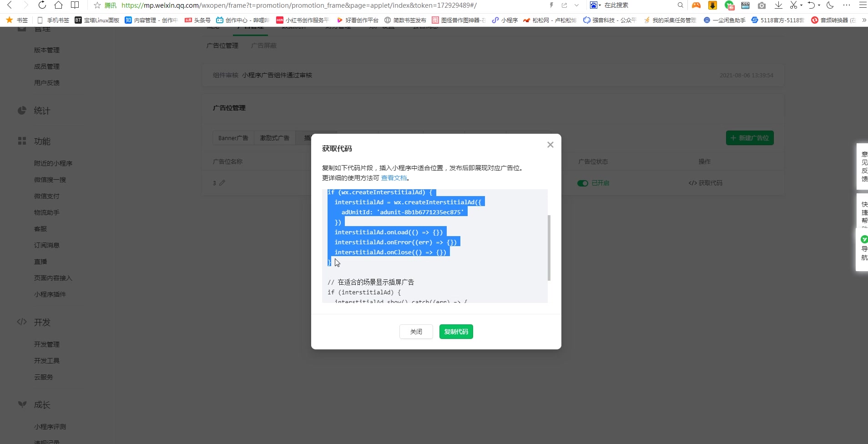
Task: Focus the browser search box
Action: [639, 5]
